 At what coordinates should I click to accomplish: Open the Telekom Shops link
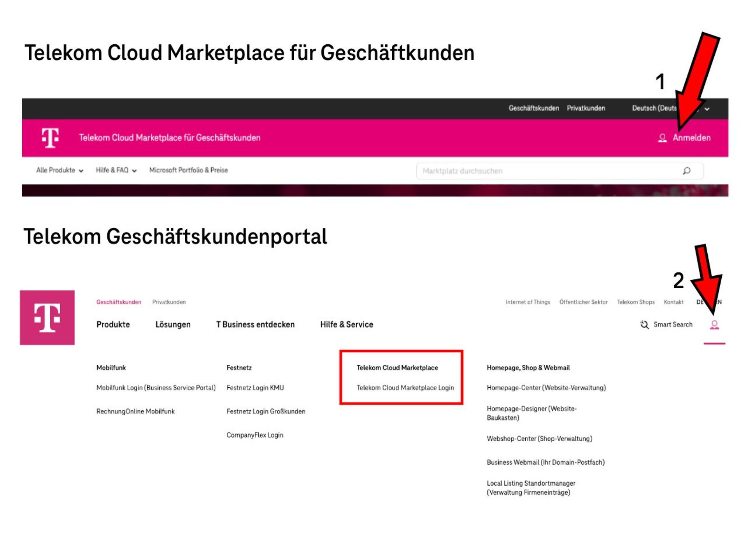(636, 302)
